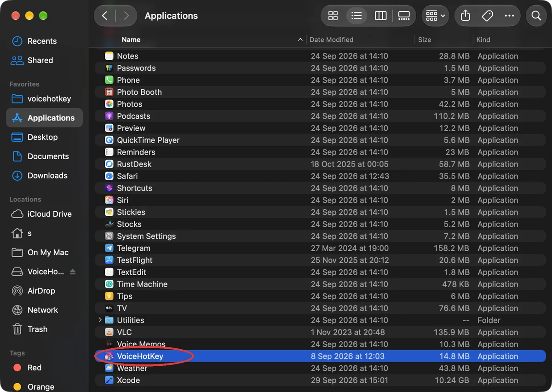Switch to icon grid view
Image resolution: width=552 pixels, height=392 pixels.
pos(333,16)
